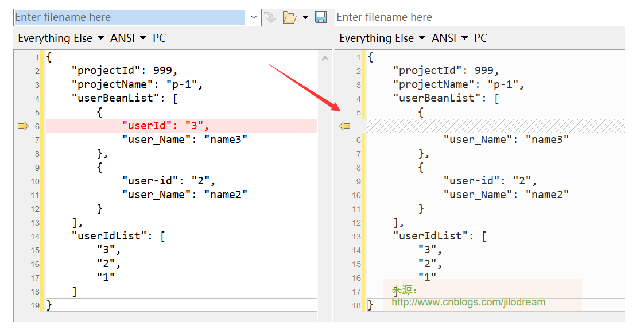644x329 pixels.
Task: Open dropdown arrow beside the folder icon
Action: (x=305, y=18)
